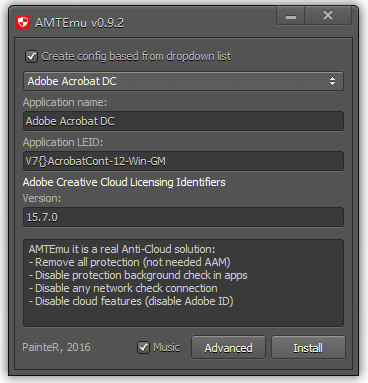This screenshot has width=368, height=383.
Task: Click the Install button
Action: click(308, 348)
